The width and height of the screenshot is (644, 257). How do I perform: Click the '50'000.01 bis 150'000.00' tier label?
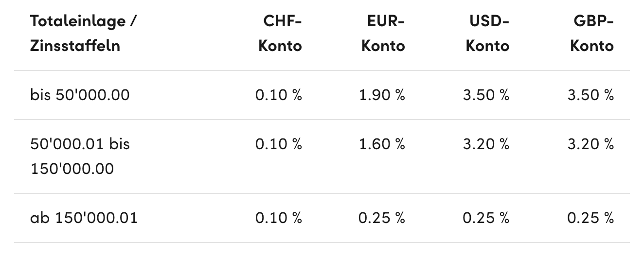pos(80,156)
